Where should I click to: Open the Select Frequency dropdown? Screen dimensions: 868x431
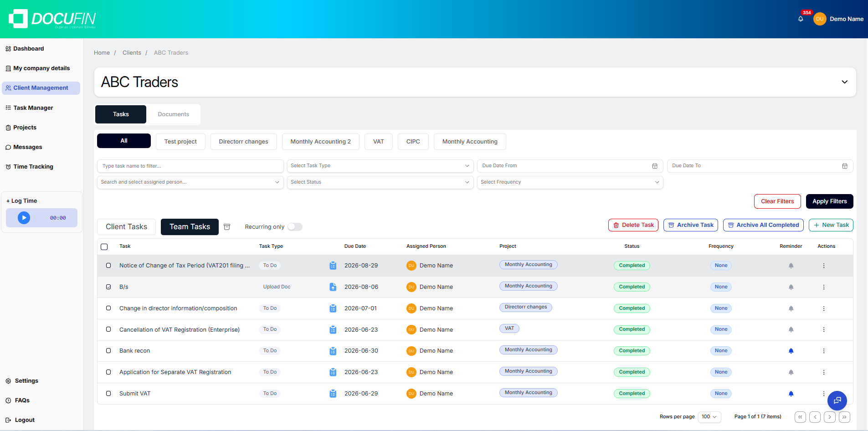(570, 182)
